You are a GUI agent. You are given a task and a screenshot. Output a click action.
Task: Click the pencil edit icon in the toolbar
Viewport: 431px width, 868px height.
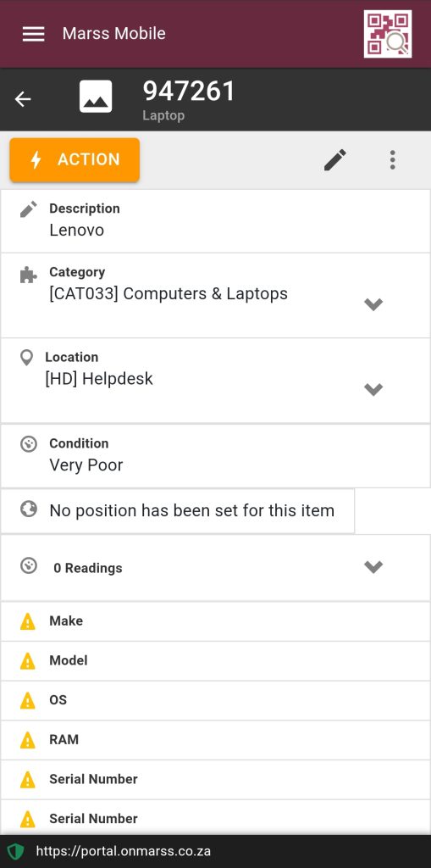point(335,160)
